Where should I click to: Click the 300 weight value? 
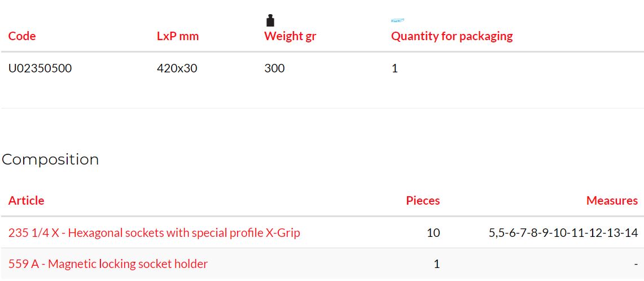[x=274, y=68]
